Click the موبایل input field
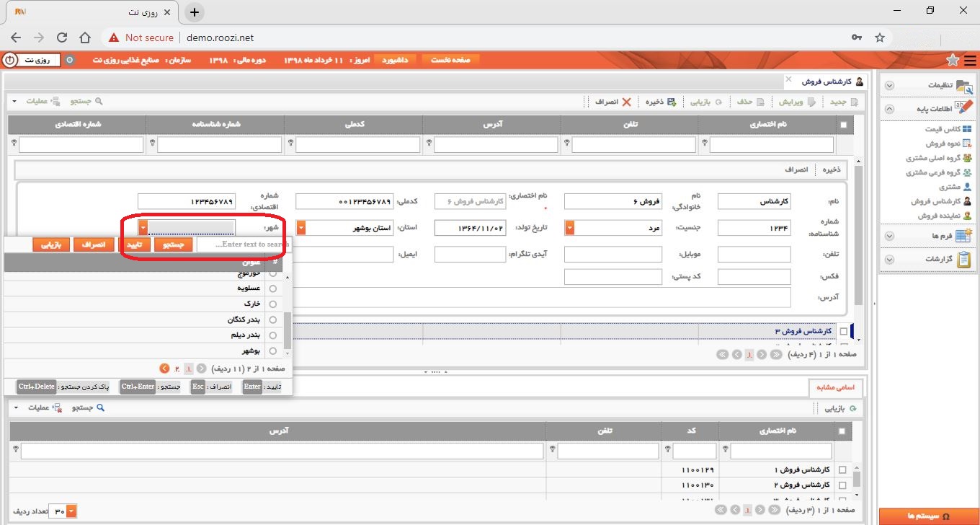The width and height of the screenshot is (980, 525). pos(613,255)
